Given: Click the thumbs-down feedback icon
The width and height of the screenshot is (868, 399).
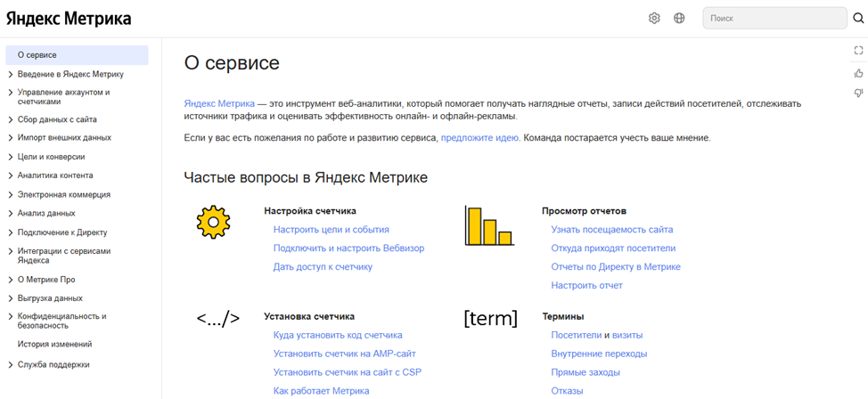Looking at the screenshot, I should (x=858, y=93).
